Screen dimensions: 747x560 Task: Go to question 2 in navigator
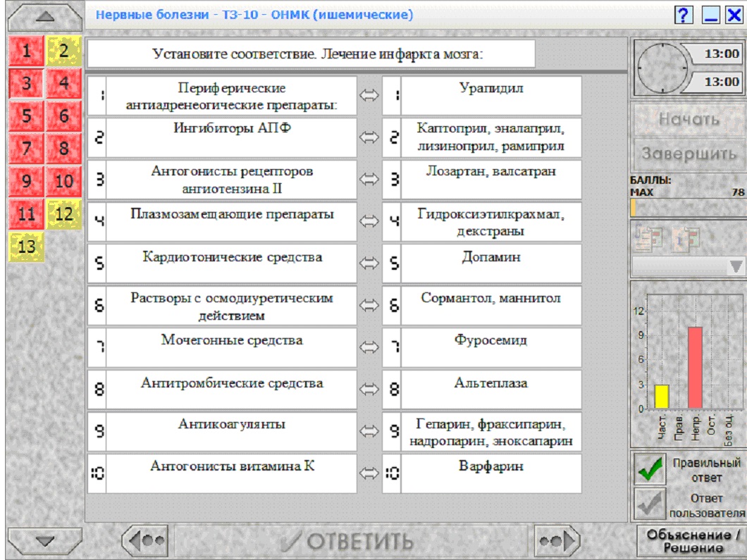[x=64, y=51]
